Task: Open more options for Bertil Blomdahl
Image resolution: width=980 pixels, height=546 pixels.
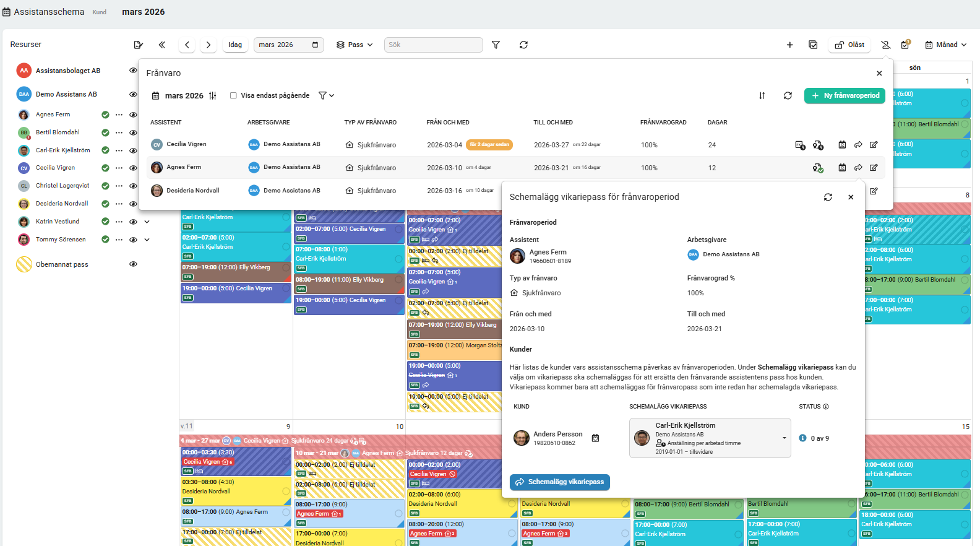Action: 119,132
